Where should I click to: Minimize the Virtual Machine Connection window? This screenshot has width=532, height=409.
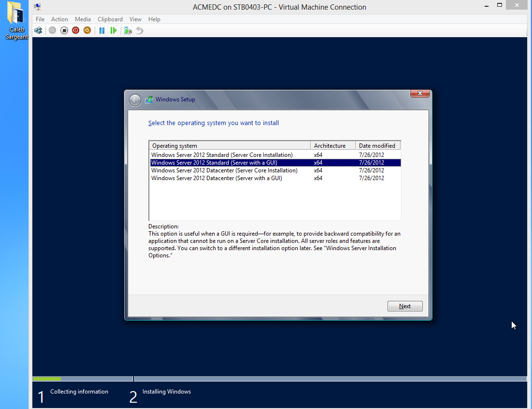pos(487,6)
